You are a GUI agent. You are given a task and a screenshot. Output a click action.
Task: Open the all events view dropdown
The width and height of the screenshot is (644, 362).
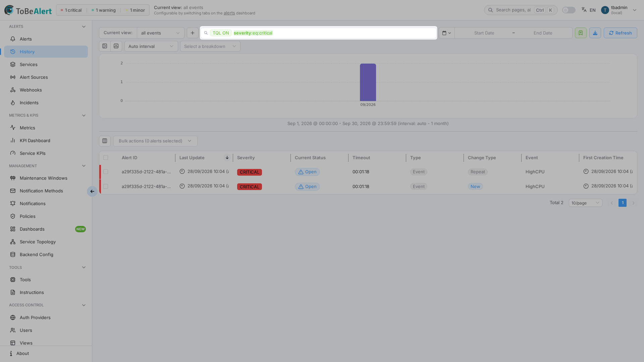[160, 33]
